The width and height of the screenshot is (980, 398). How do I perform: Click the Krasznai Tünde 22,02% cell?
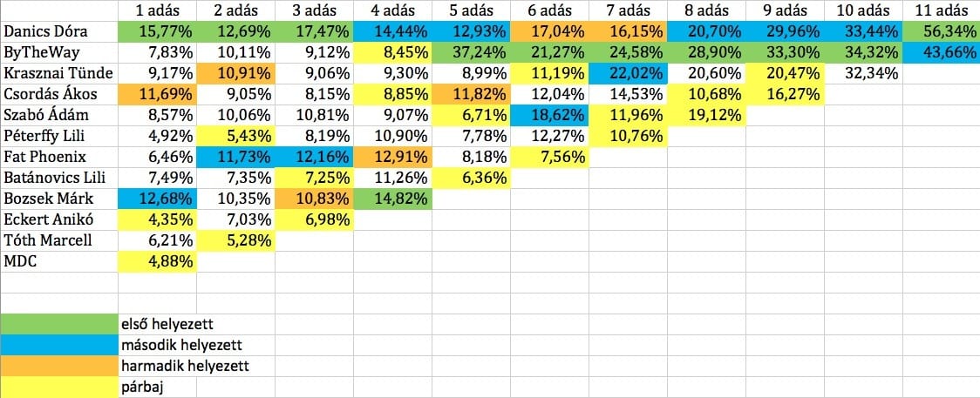(628, 74)
